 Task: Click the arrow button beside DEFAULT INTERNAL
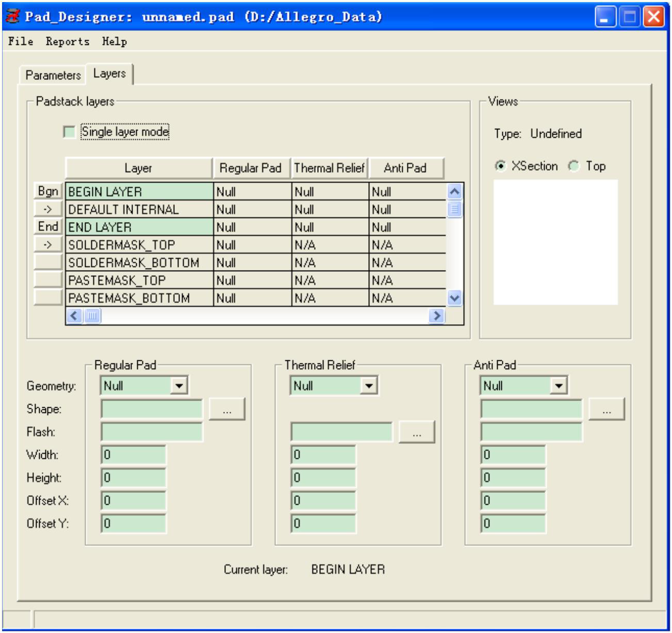coord(48,209)
